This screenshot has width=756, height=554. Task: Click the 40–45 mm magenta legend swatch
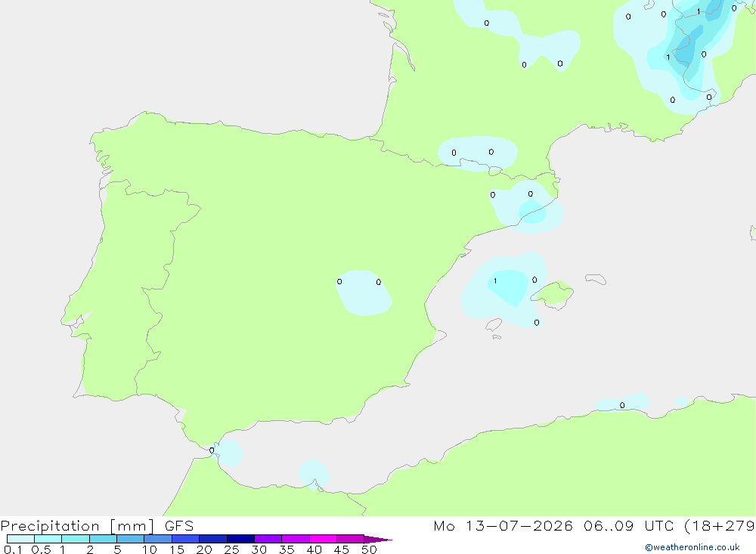pyautogui.click(x=323, y=539)
